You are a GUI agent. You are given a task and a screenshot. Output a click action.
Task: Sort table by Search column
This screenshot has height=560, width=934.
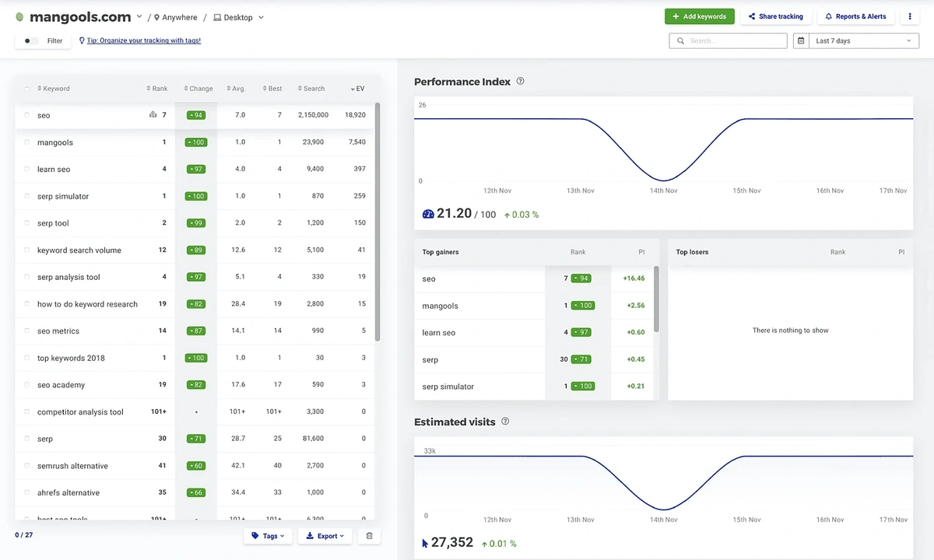311,89
